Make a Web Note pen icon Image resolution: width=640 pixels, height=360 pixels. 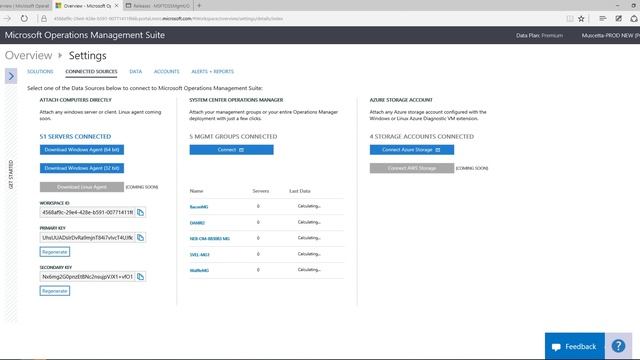point(618,18)
